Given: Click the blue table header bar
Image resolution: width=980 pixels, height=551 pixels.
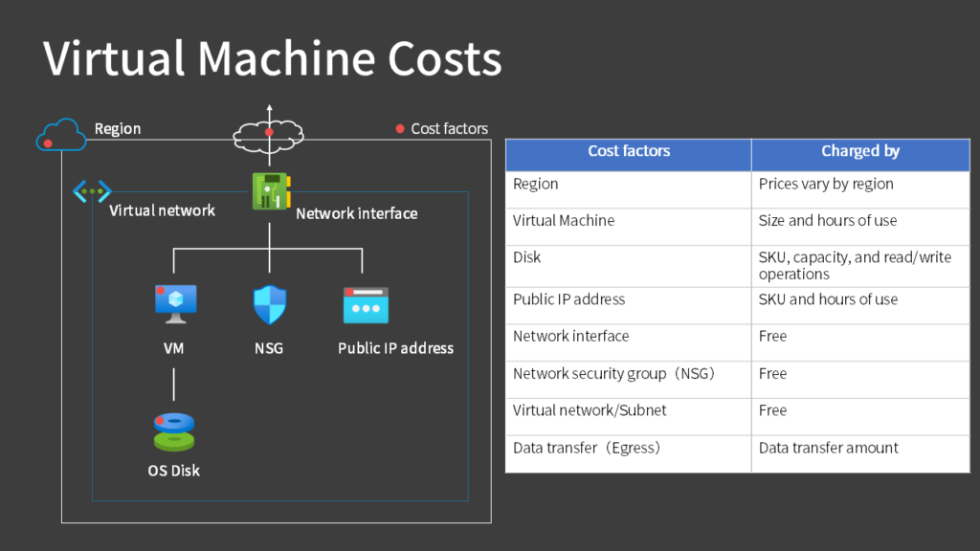Looking at the screenshot, I should (737, 154).
